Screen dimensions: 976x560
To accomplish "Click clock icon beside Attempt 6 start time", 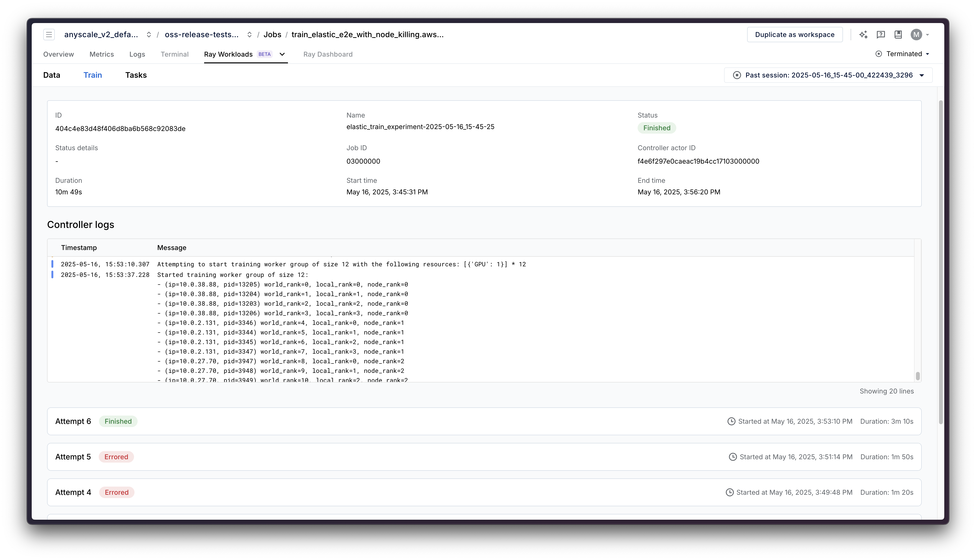I will click(x=731, y=422).
